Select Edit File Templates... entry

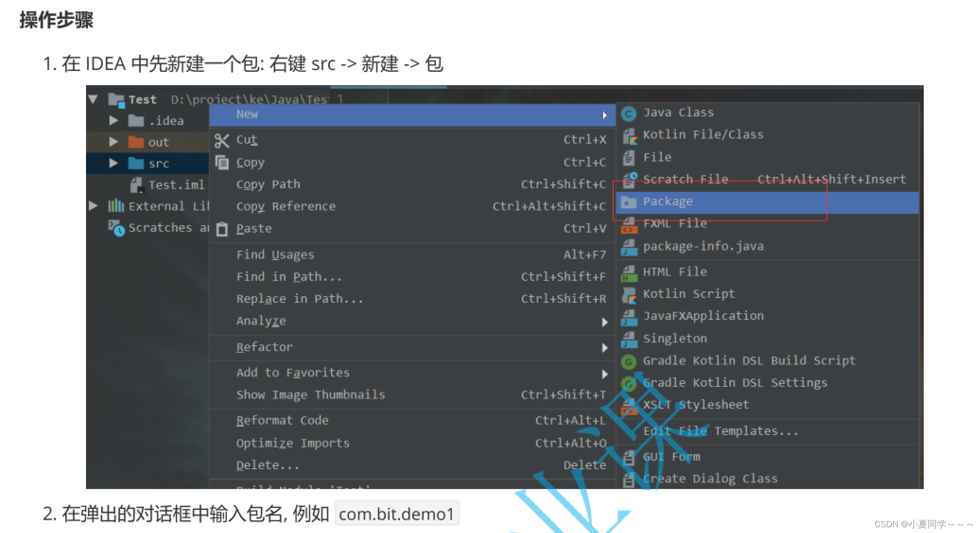pyautogui.click(x=767, y=431)
